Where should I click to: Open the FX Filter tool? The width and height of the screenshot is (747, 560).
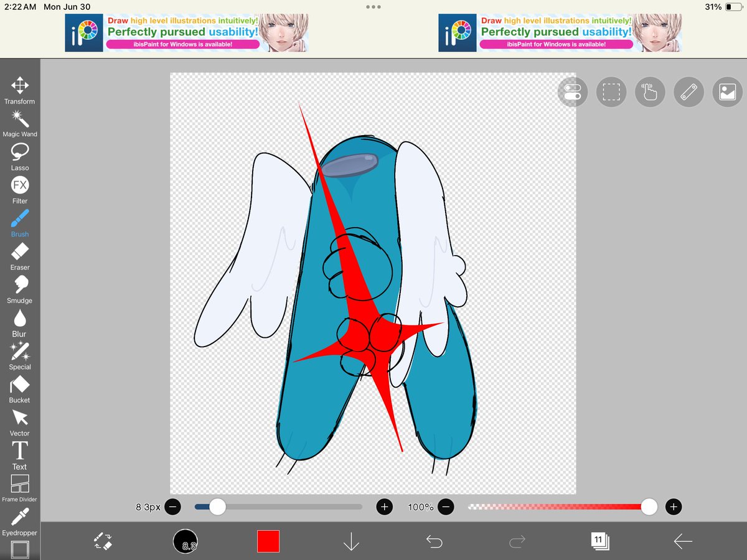point(20,190)
